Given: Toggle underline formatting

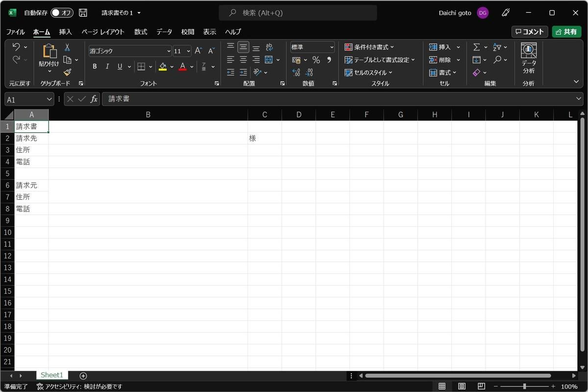Looking at the screenshot, I should tap(120, 67).
